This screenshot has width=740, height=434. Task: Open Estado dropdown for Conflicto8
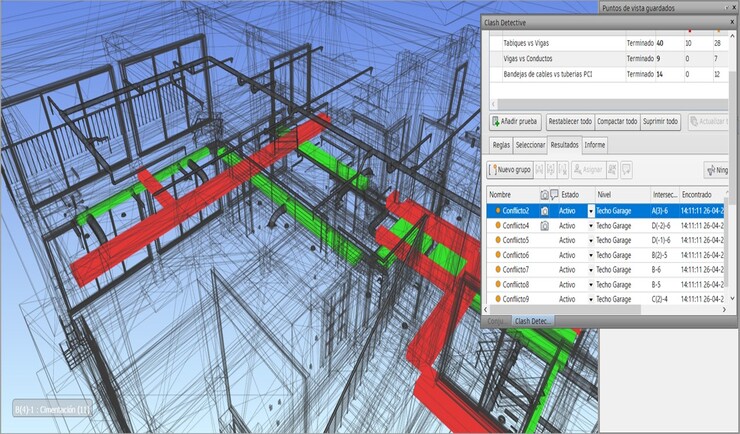pos(591,285)
